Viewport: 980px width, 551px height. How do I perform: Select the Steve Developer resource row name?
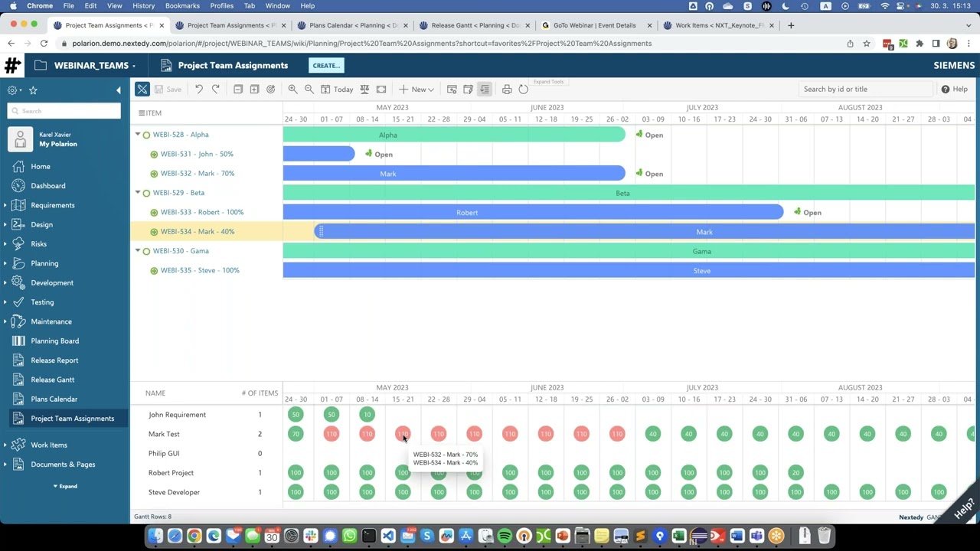[x=174, y=492]
